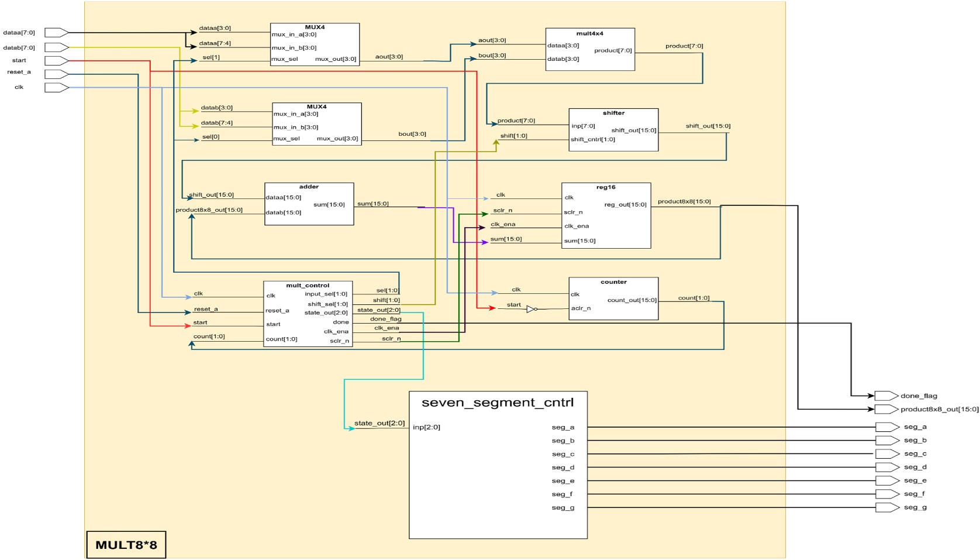Select the dataa[7:4] wire label
980x560 pixels.
[215, 43]
